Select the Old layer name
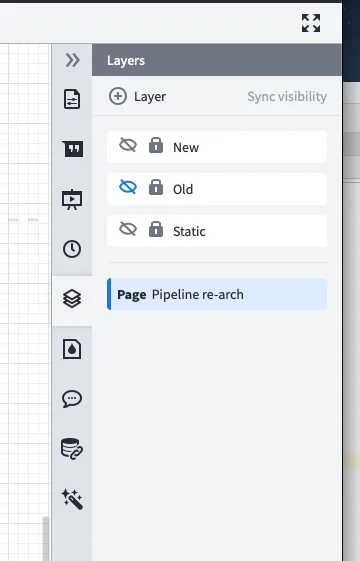 [183, 189]
